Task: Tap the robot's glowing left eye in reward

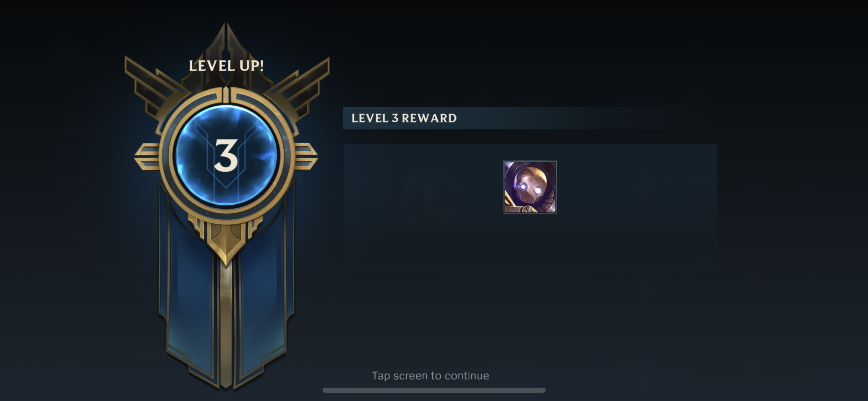Action: (x=522, y=187)
